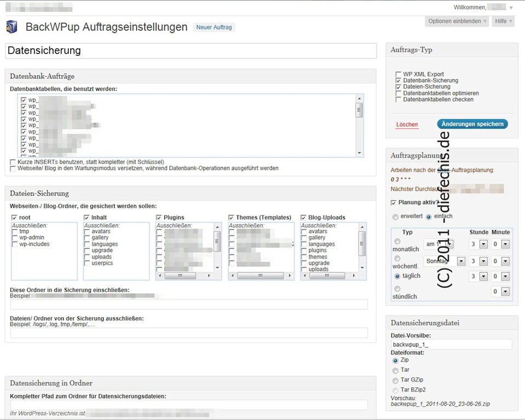Open the Sonntag weekday dropdown

click(x=445, y=261)
